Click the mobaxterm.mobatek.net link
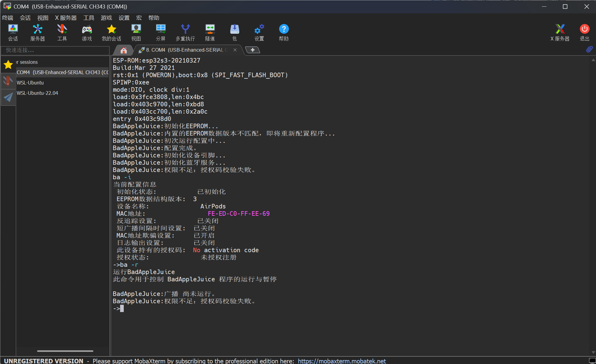Image resolution: width=596 pixels, height=364 pixels. coord(342,361)
